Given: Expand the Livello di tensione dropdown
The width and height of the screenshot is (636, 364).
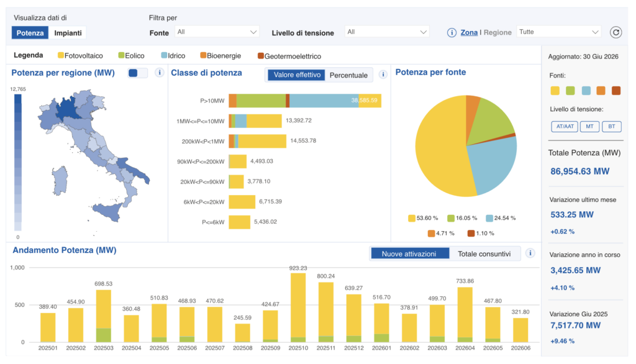Looking at the screenshot, I should pos(386,32).
